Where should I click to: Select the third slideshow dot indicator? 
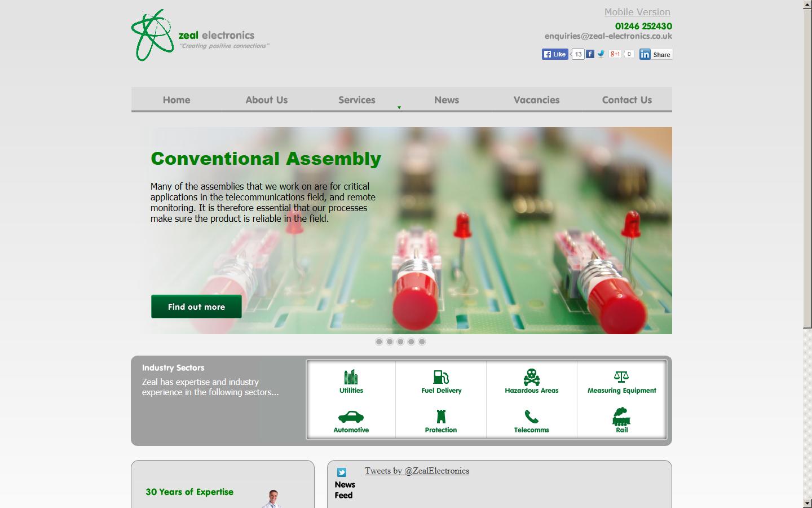tap(400, 341)
